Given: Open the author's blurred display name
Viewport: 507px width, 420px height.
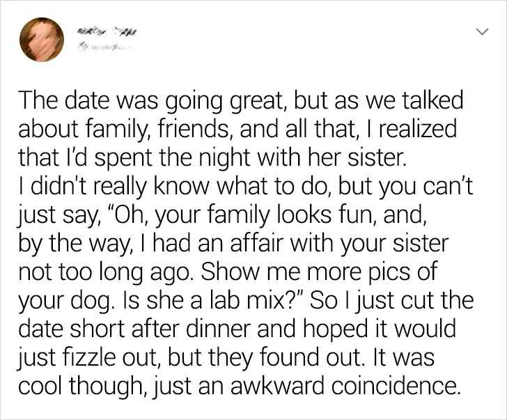Looking at the screenshot, I should pos(107,29).
